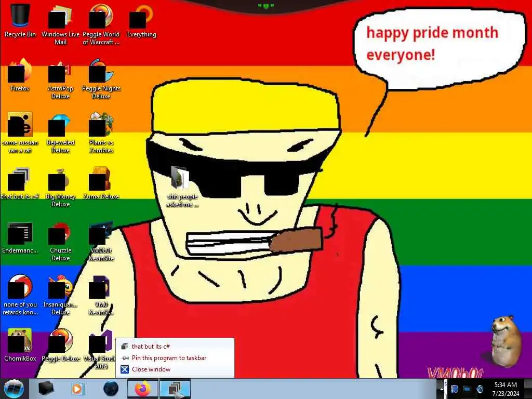Image resolution: width=532 pixels, height=399 pixels.
Task: Select the Bejeweled Deluxe icon
Action: pos(60,132)
